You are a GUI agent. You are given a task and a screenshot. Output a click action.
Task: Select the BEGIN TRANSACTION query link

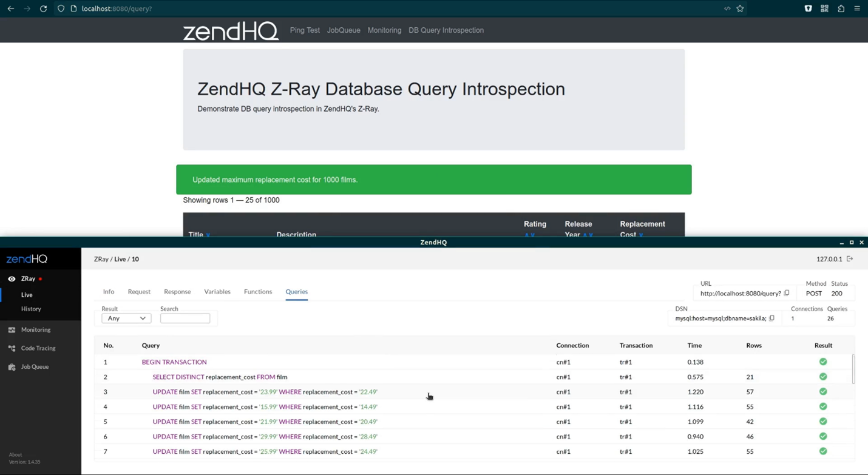tap(174, 362)
